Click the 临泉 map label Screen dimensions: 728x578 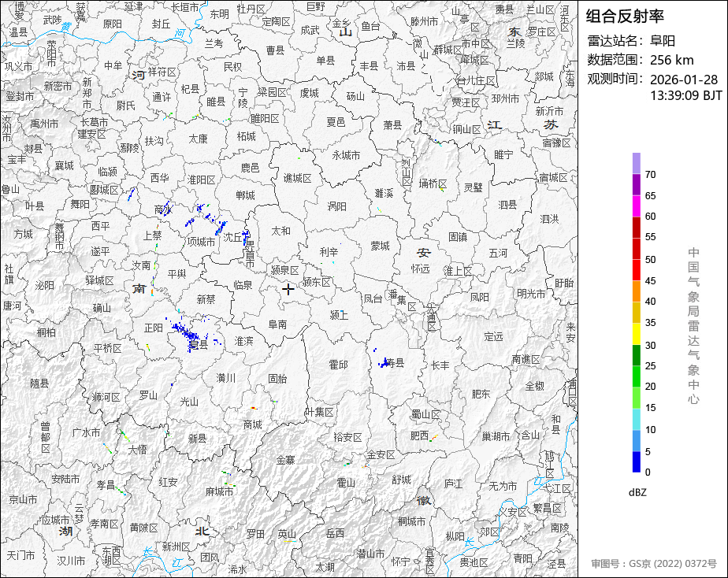point(243,285)
